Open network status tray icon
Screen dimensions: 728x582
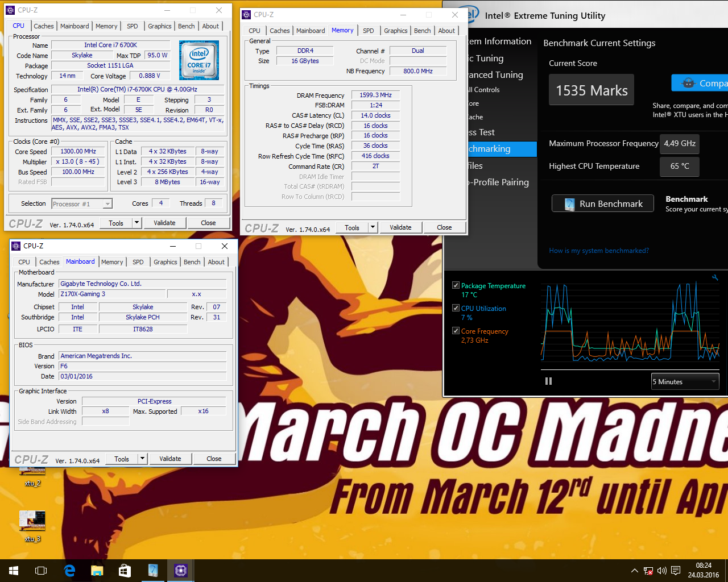coord(648,571)
